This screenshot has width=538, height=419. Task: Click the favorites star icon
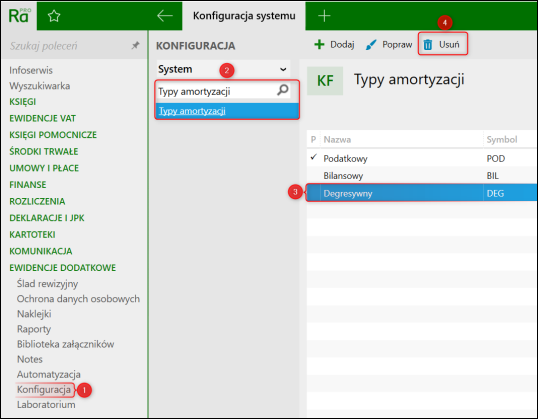(x=54, y=16)
